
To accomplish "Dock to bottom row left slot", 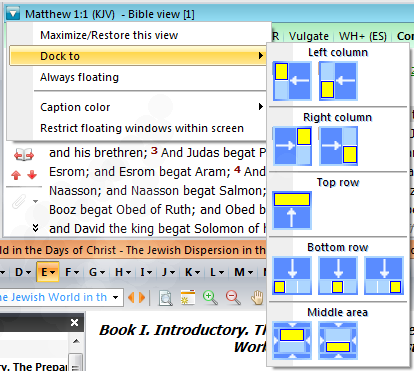I will tap(292, 275).
